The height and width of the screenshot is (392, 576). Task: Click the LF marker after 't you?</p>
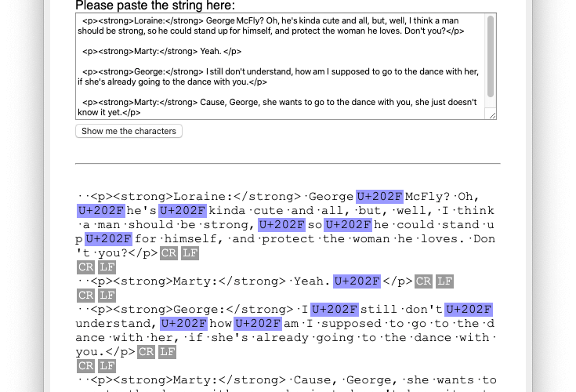(x=190, y=253)
